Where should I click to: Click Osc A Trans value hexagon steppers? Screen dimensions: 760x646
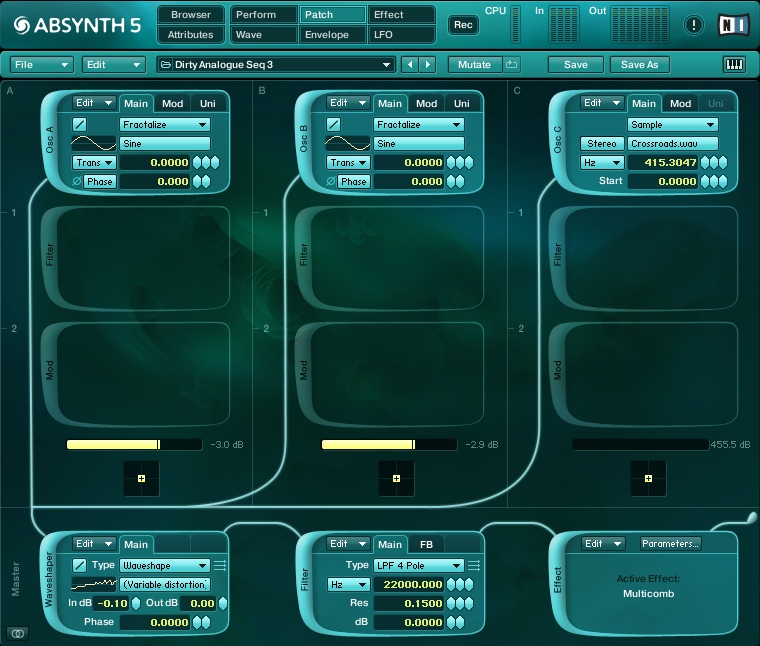(206, 162)
